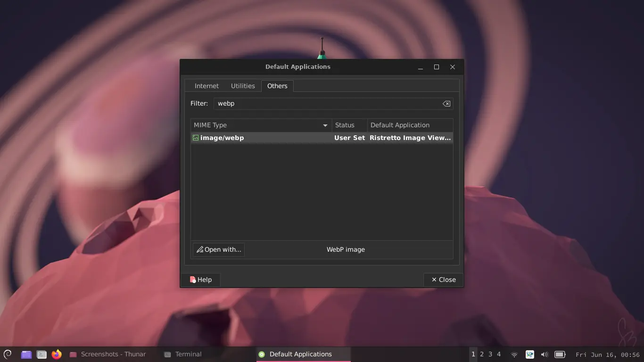Click the Wi-Fi network tray icon

point(514,354)
